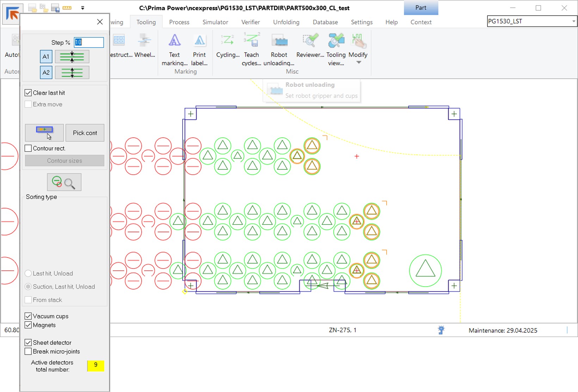This screenshot has width=578, height=392.
Task: Expand the Modify dropdown arrow
Action: (358, 63)
